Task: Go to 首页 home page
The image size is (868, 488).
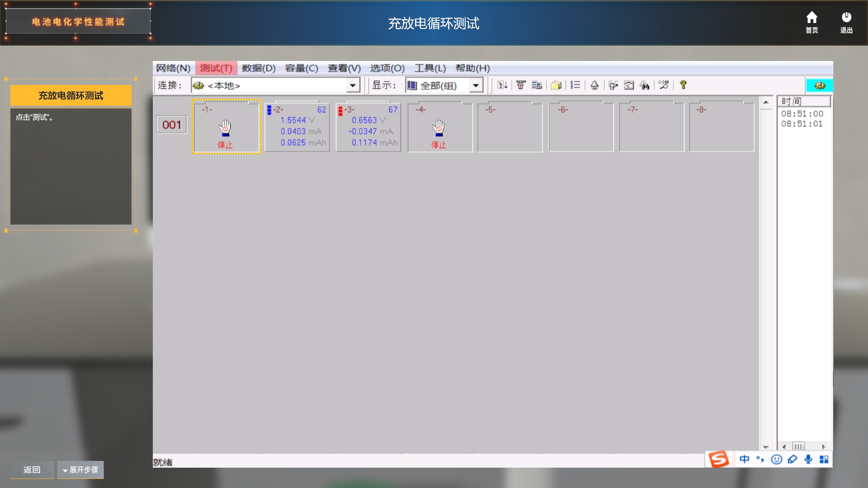Action: (x=811, y=22)
